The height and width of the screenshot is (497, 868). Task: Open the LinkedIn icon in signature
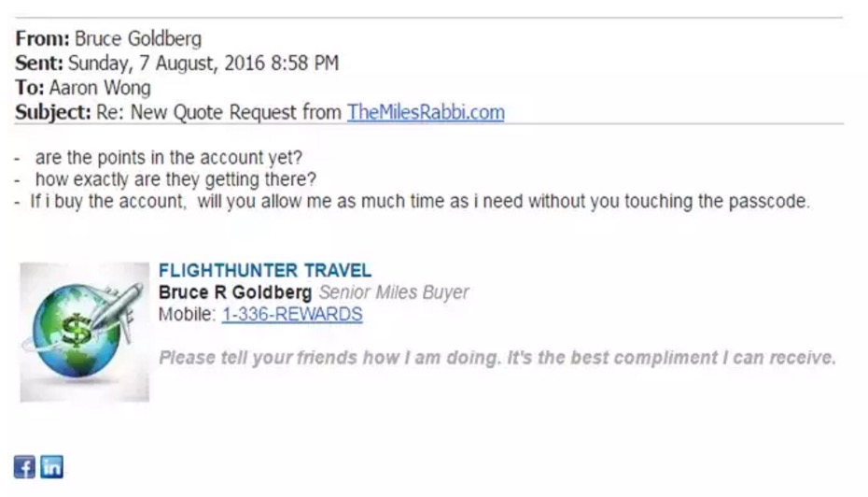52,467
